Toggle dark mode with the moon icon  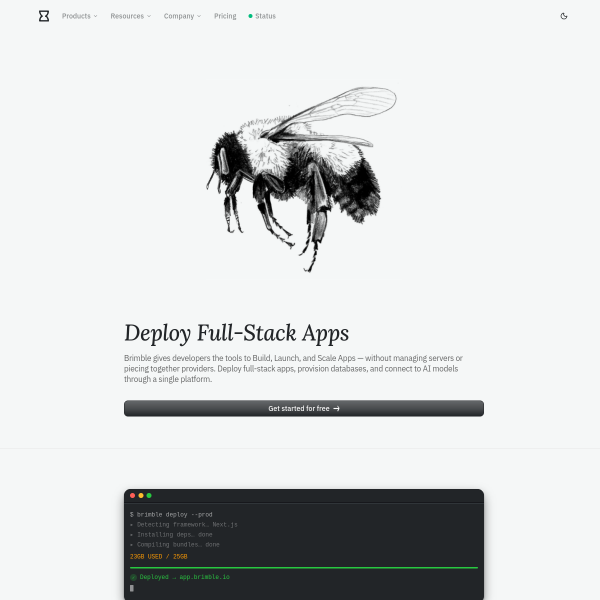click(564, 16)
